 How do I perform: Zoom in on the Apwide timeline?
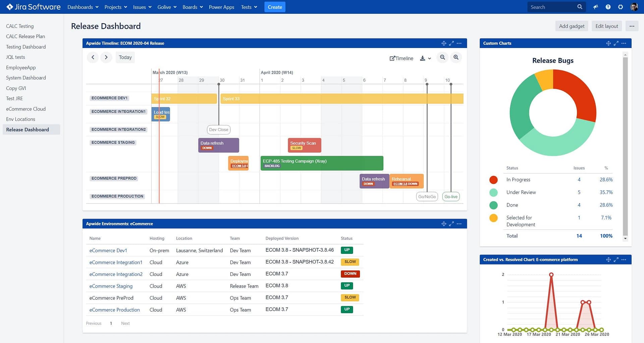point(456,57)
